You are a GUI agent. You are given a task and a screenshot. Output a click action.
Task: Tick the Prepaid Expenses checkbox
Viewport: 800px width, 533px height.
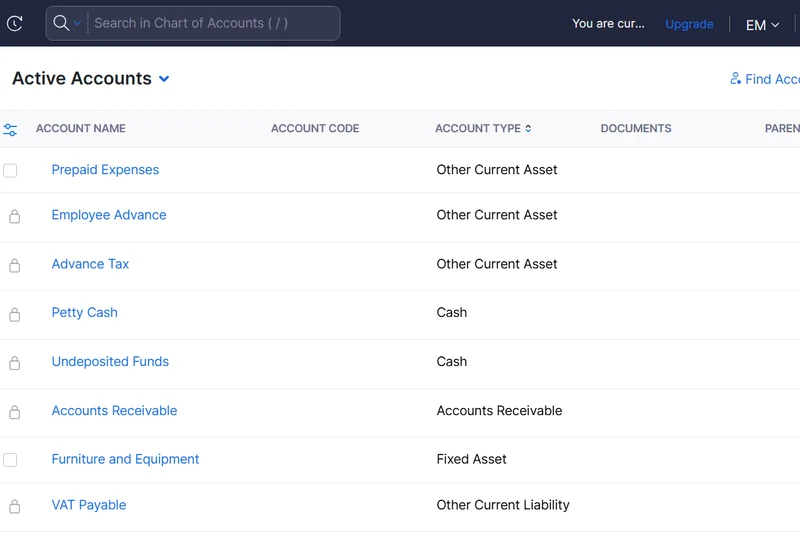[x=10, y=171]
